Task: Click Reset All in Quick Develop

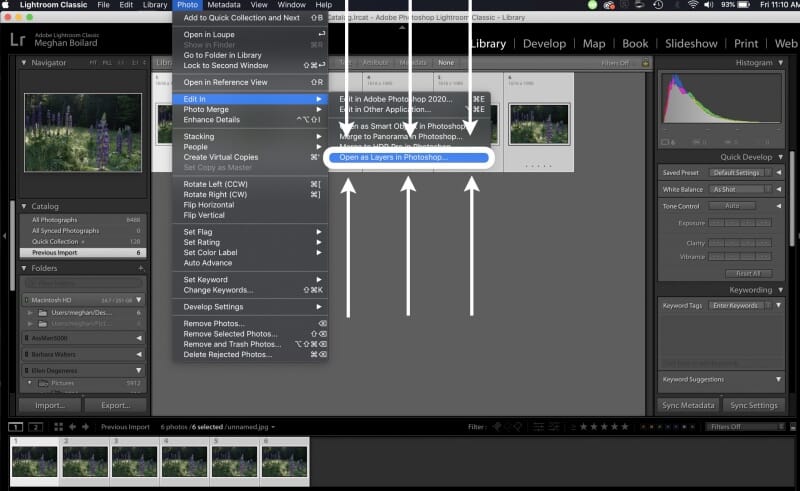Action: click(x=748, y=274)
